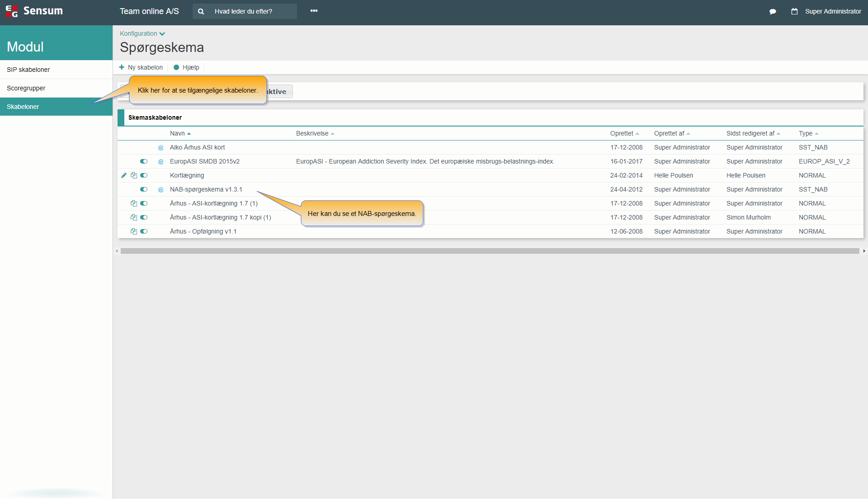Click the globe icon beside Alko Århus ASI kort
Viewport: 868px width, 501px height.
pyautogui.click(x=160, y=148)
